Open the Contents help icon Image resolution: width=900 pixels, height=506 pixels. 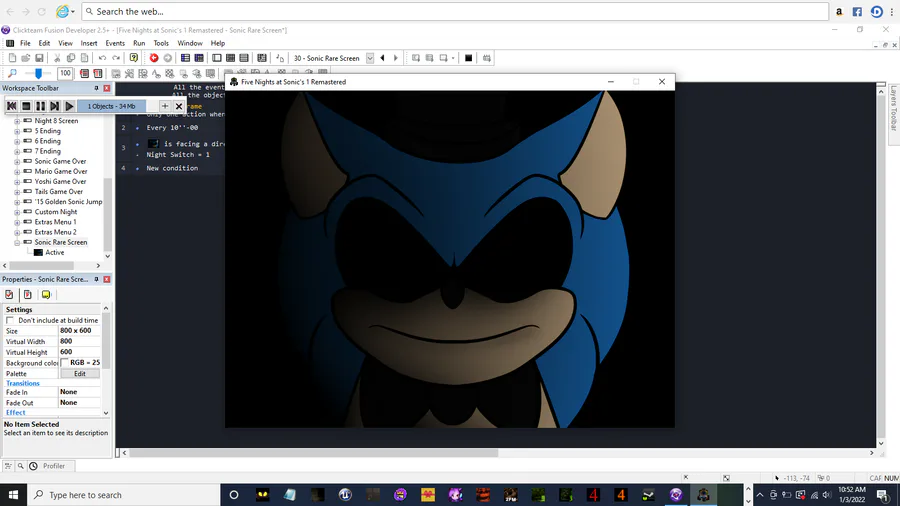(134, 58)
